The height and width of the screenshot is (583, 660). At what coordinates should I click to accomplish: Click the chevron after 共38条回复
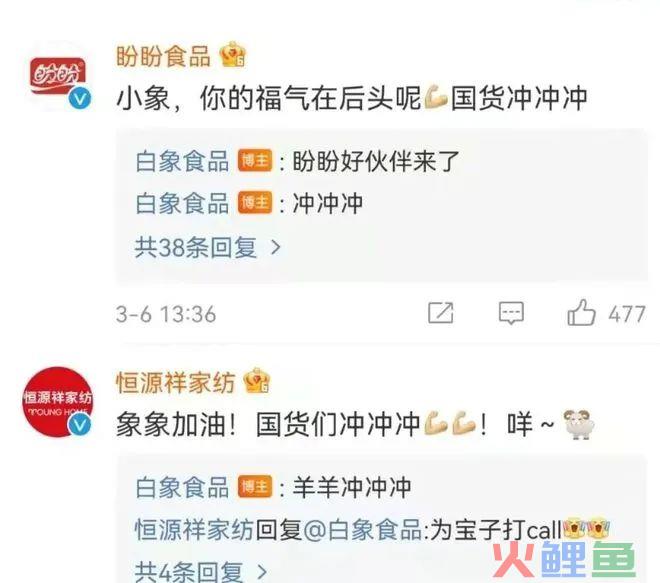[x=275, y=247]
